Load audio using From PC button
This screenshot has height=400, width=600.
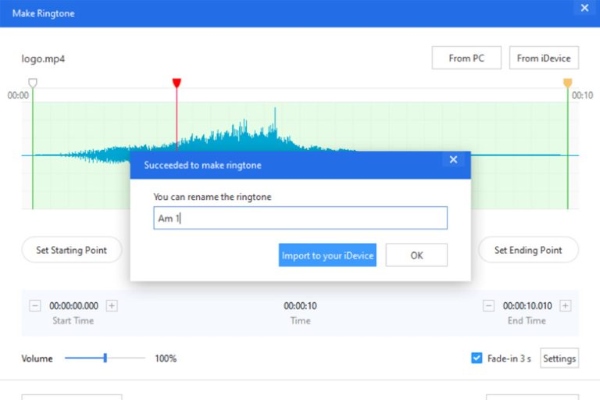tap(467, 58)
